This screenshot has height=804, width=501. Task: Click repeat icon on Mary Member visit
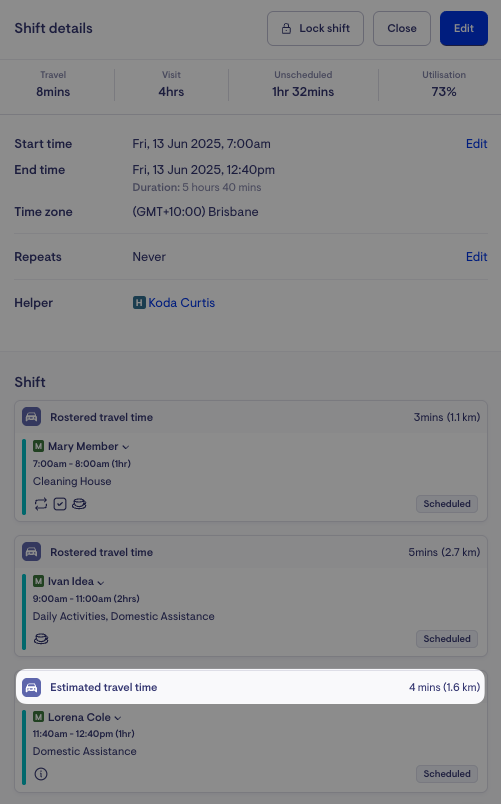click(41, 504)
